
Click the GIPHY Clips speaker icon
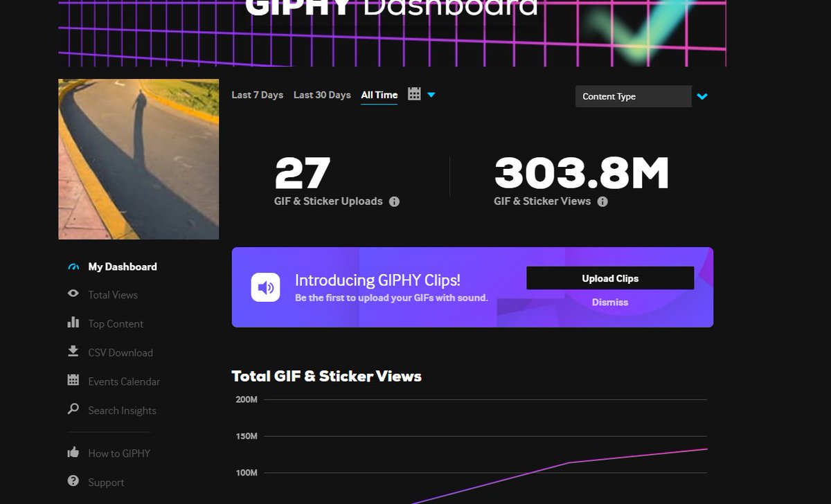point(265,287)
